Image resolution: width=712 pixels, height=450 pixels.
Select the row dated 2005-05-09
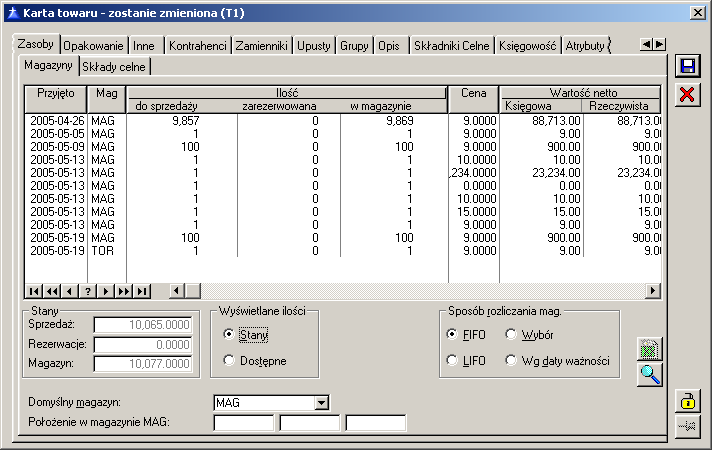pos(343,147)
